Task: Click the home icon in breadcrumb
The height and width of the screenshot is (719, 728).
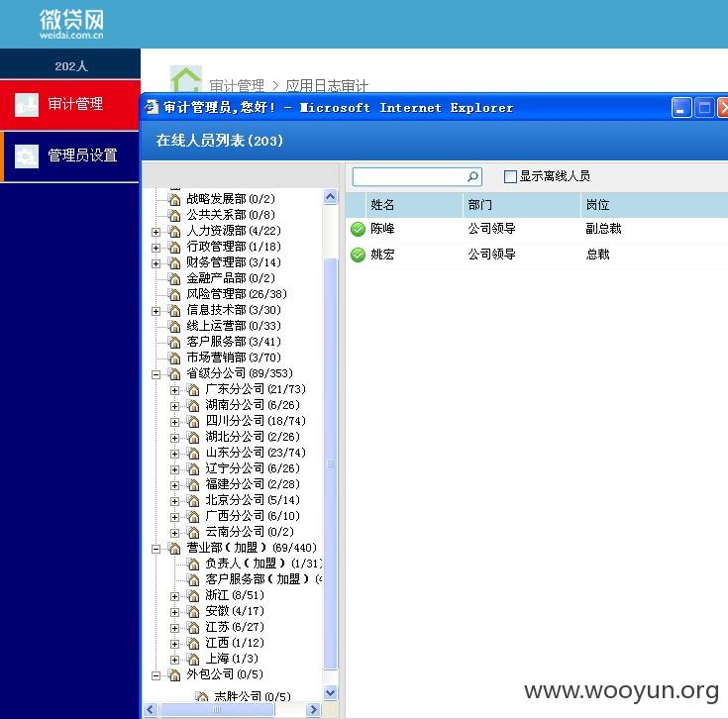Action: [186, 80]
